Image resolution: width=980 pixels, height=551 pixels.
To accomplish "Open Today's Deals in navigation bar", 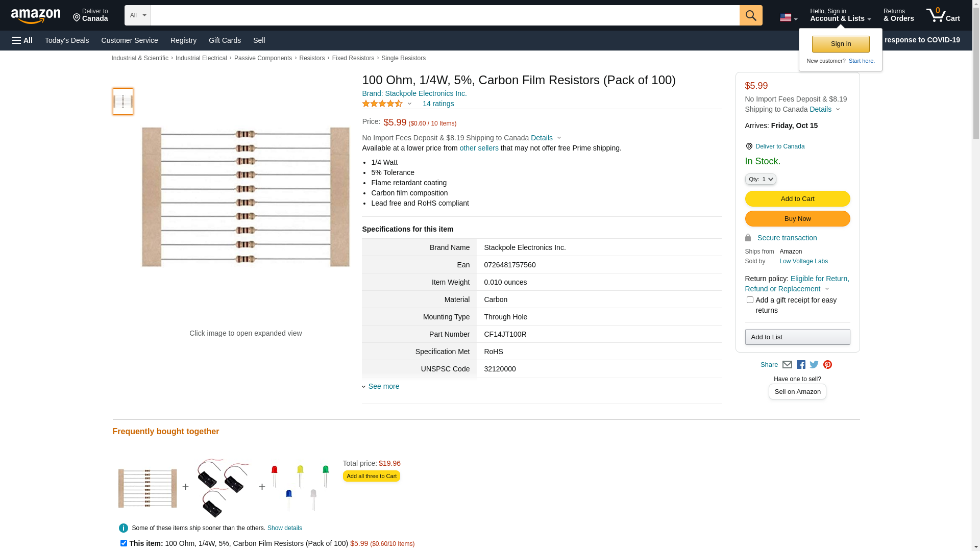I will (67, 40).
